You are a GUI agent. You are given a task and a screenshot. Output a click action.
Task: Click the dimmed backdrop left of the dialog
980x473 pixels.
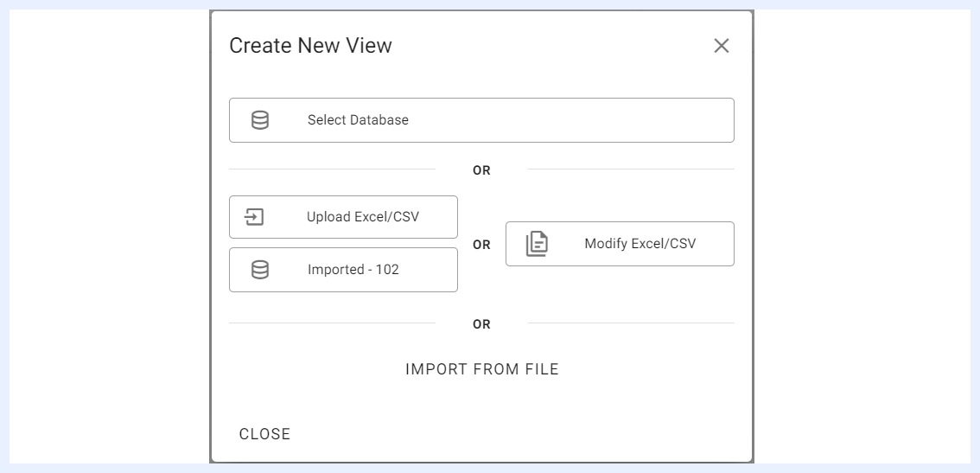click(110, 237)
